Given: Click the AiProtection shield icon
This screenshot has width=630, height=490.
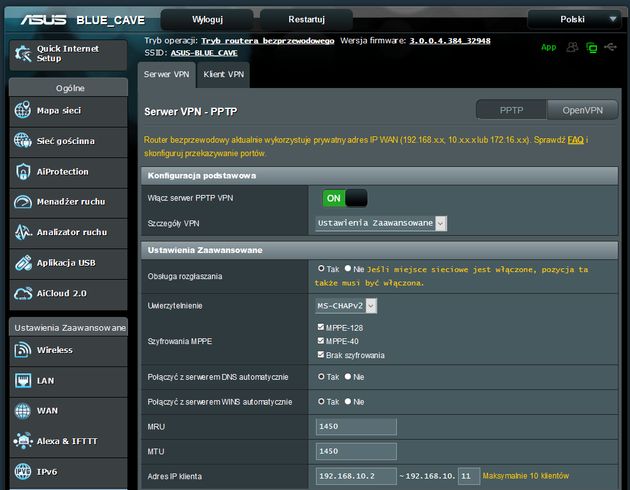Looking at the screenshot, I should point(23,171).
